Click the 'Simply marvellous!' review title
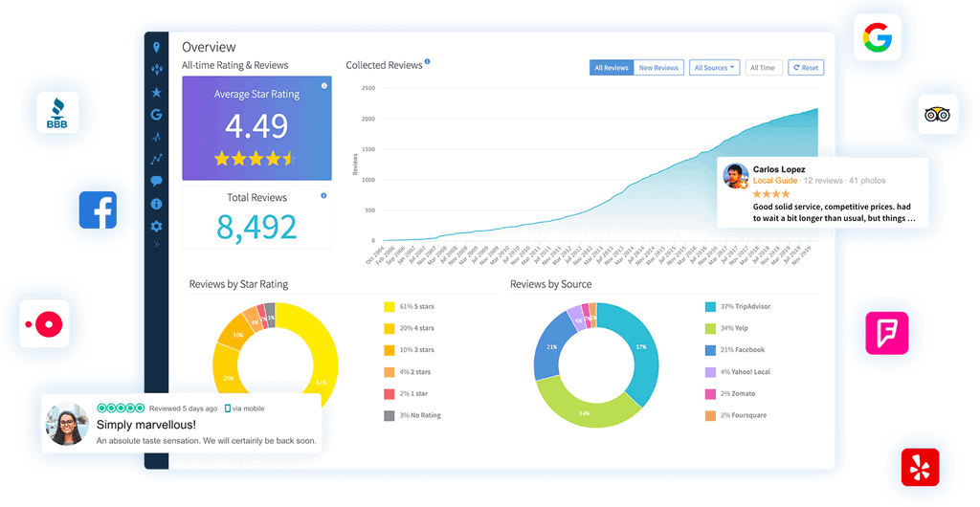 (x=146, y=425)
